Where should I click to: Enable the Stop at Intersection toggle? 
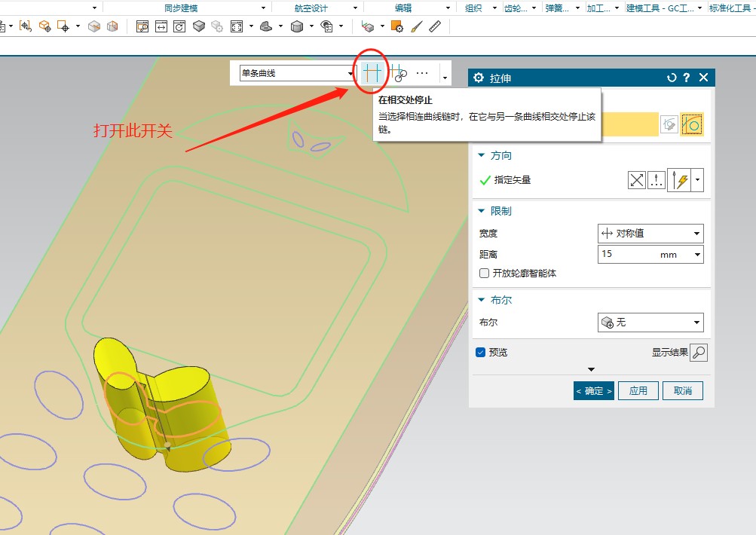(371, 73)
